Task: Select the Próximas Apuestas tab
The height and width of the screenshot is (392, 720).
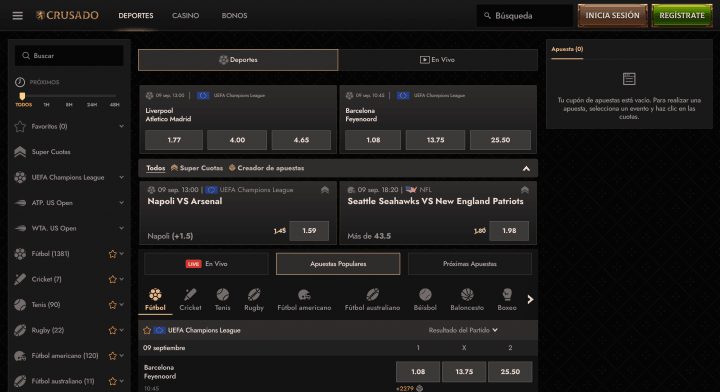Action: 470,264
